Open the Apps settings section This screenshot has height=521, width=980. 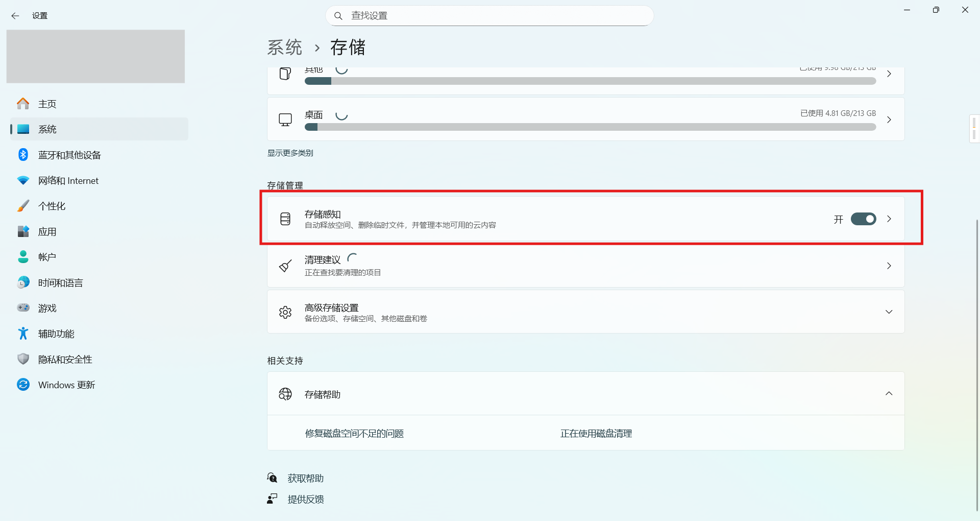point(47,231)
